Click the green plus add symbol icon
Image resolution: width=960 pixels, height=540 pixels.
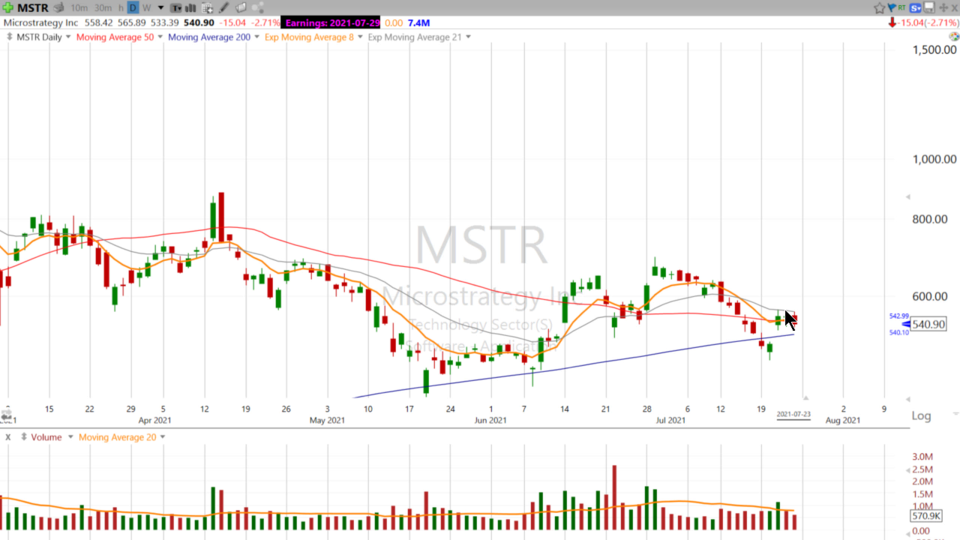pos(7,7)
